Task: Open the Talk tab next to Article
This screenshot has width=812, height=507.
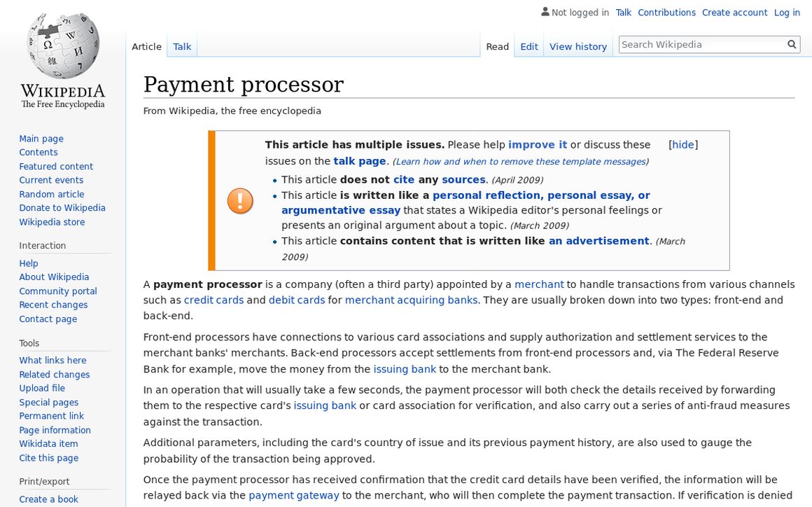Action: [182, 47]
